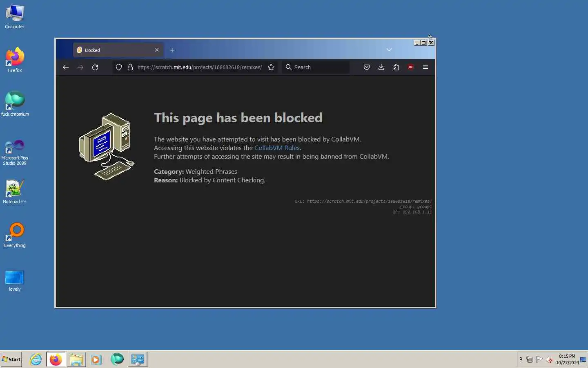This screenshot has width=588, height=368.
Task: Click the forward navigation arrow
Action: coord(80,67)
